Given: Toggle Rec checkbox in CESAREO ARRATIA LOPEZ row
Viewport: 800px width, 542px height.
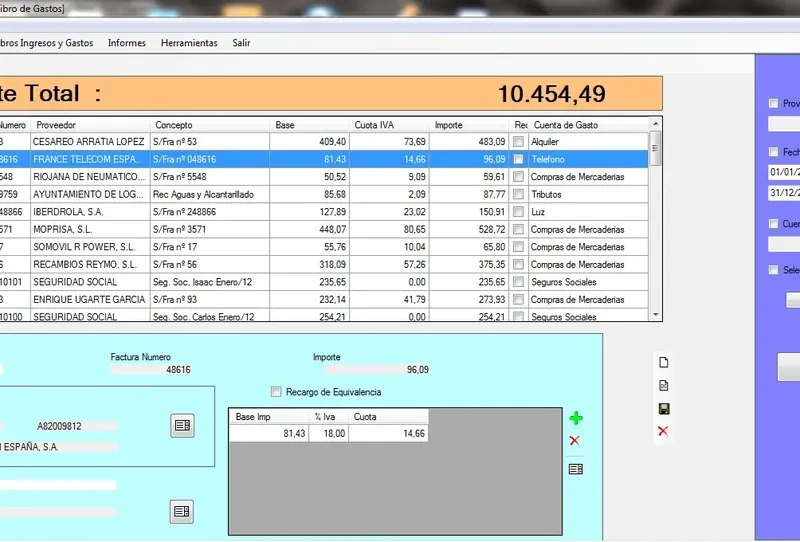Looking at the screenshot, I should point(518,141).
